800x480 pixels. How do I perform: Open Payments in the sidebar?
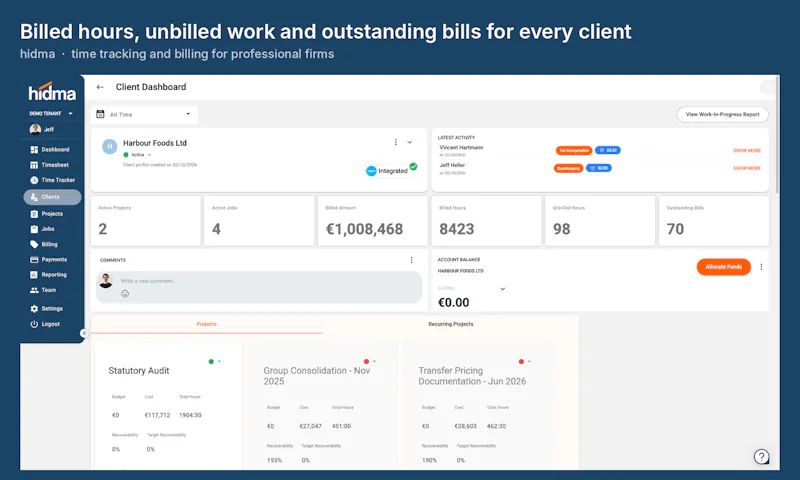click(x=48, y=260)
